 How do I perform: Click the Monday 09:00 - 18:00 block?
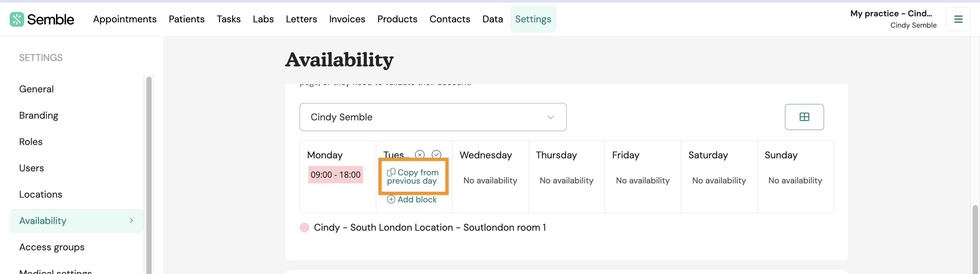[x=336, y=175]
